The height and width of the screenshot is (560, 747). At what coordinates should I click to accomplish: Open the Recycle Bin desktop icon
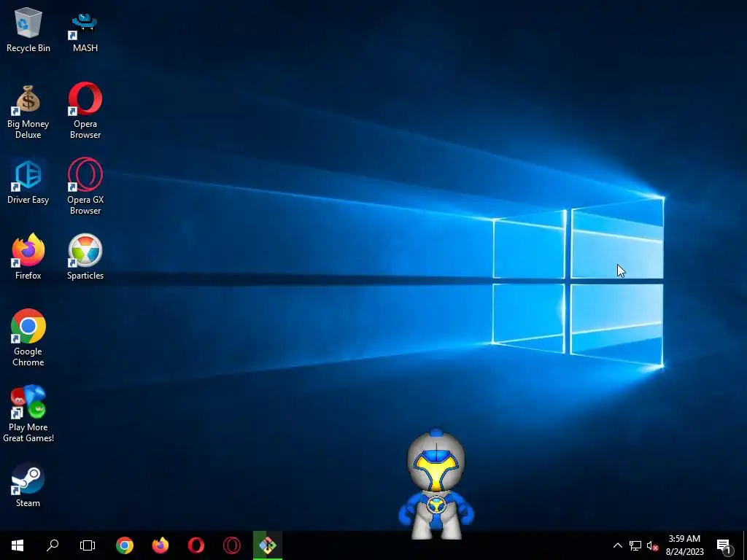[28, 30]
